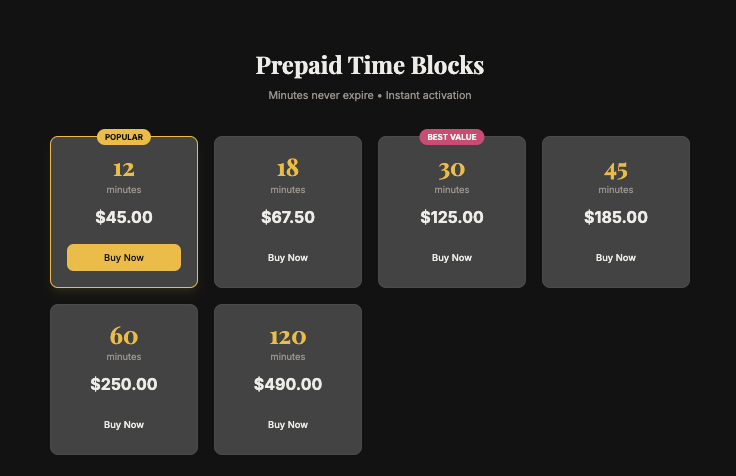Click Buy Now for the $185.00 block
This screenshot has height=476, width=736.
click(x=616, y=257)
